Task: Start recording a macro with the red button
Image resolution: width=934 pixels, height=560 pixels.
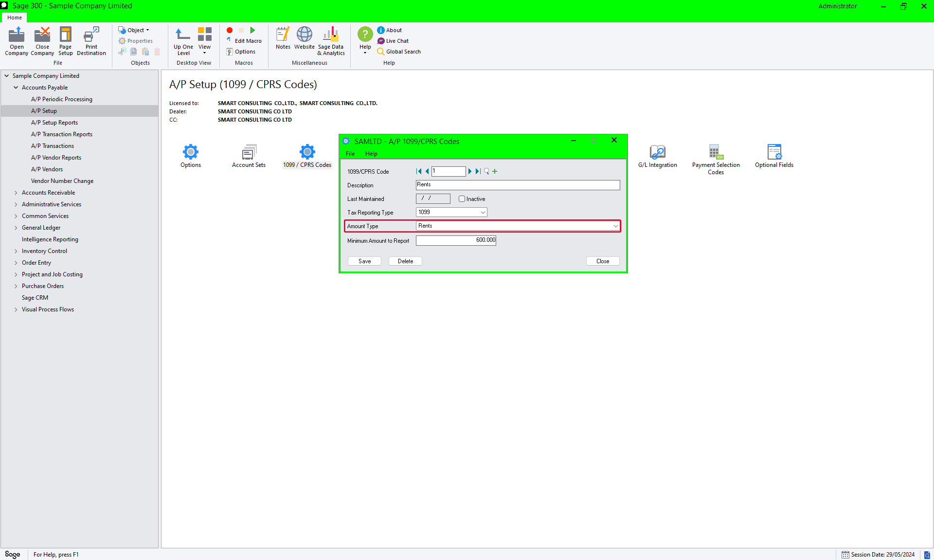Action: [230, 30]
